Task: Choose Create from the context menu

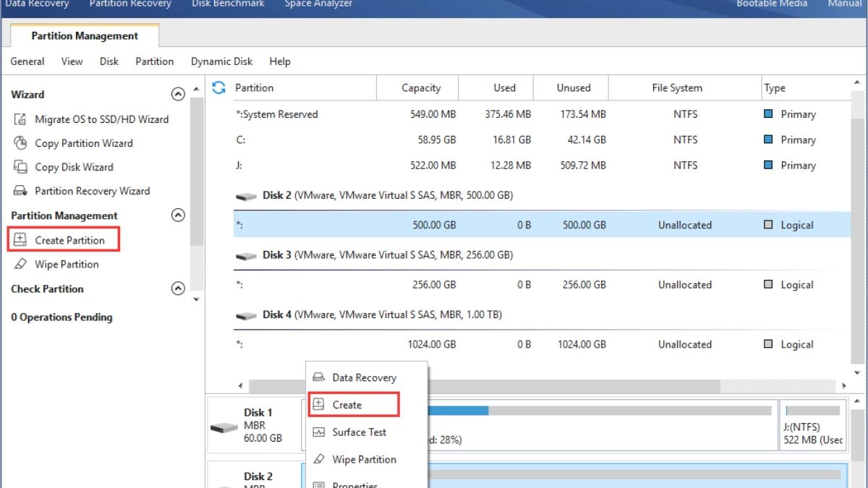Action: point(354,405)
